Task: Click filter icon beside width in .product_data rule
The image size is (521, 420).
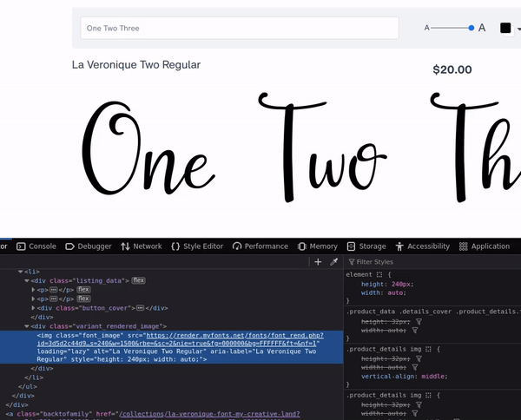Action: point(415,331)
